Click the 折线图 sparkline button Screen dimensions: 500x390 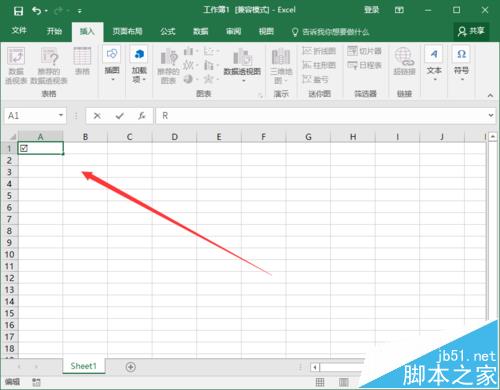[x=319, y=51]
